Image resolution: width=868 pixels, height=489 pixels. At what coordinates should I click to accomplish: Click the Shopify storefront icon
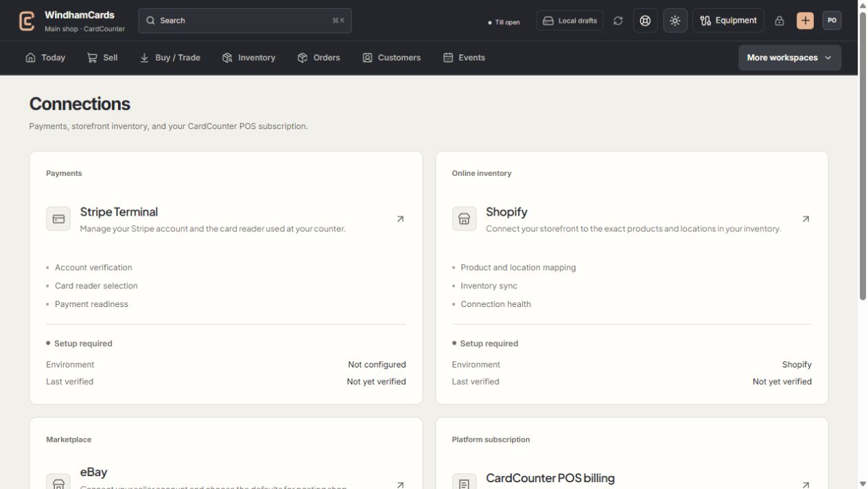(x=464, y=219)
